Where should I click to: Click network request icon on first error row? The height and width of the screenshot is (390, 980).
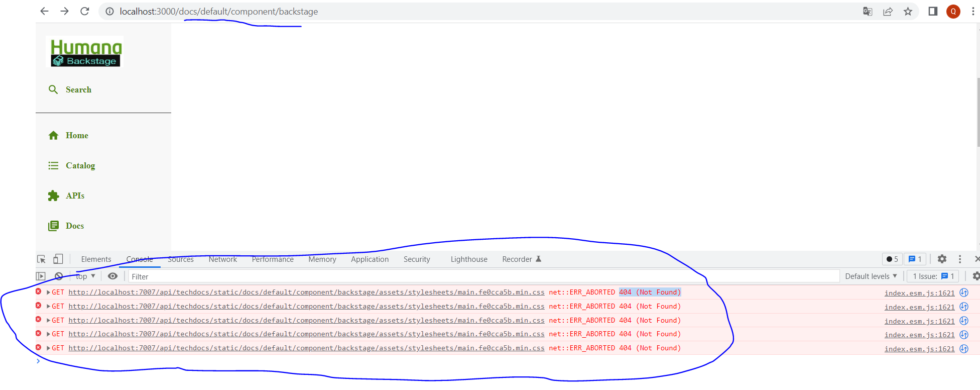tap(964, 292)
